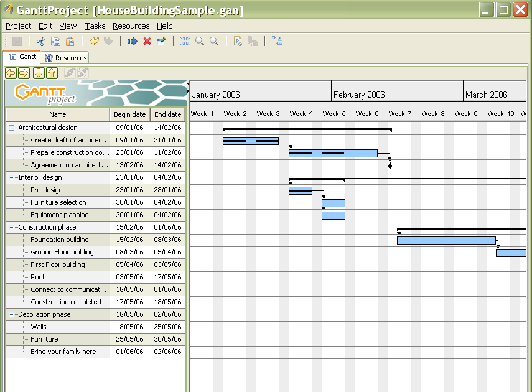Delete the selected task using the red X
Image resolution: width=532 pixels, height=392 pixels.
146,41
